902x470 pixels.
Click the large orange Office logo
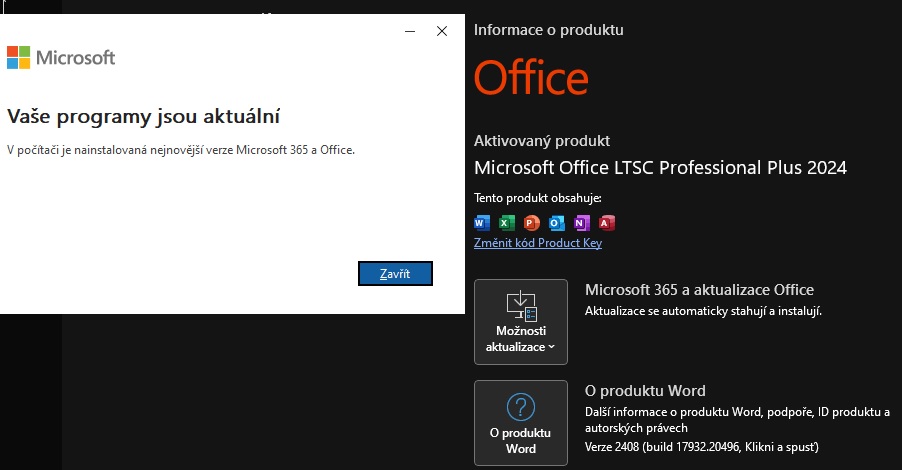point(531,78)
